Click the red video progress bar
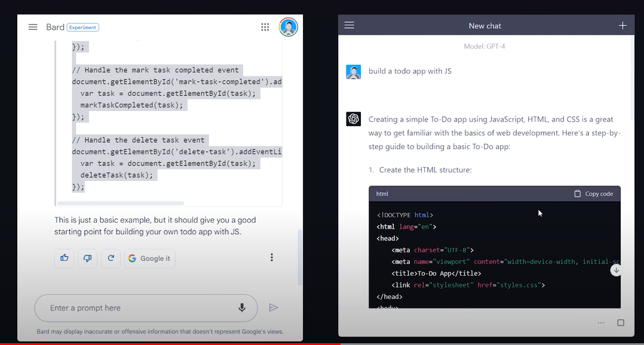The width and height of the screenshot is (644, 345). click(170, 344)
